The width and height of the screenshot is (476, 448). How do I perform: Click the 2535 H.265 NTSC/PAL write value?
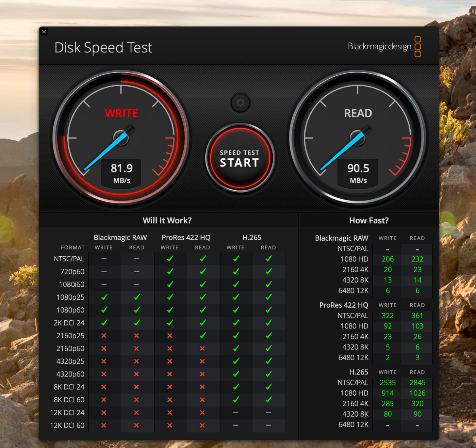tap(387, 382)
